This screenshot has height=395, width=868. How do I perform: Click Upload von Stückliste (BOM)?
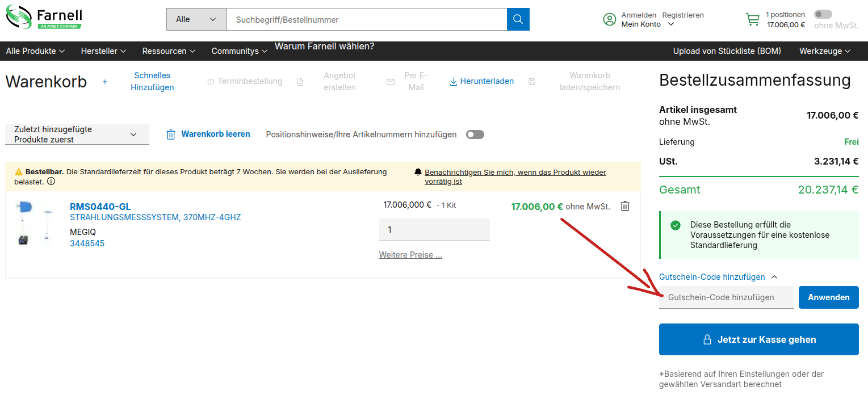click(727, 51)
